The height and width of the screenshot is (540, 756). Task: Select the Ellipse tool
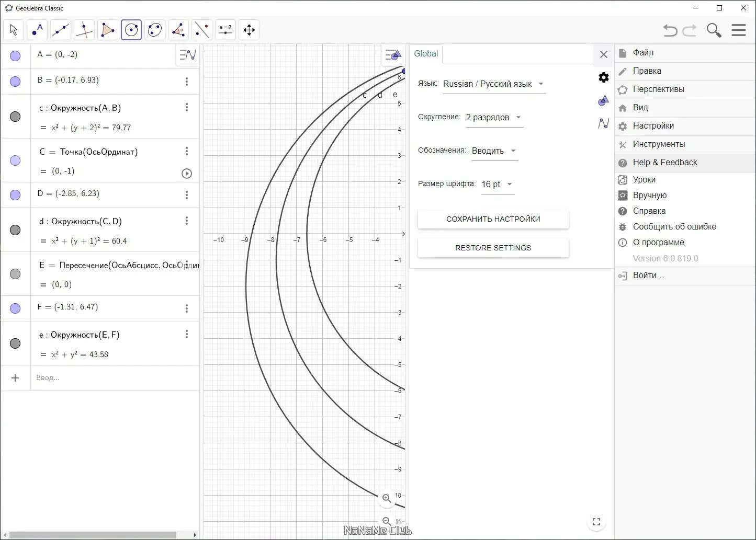point(155,30)
